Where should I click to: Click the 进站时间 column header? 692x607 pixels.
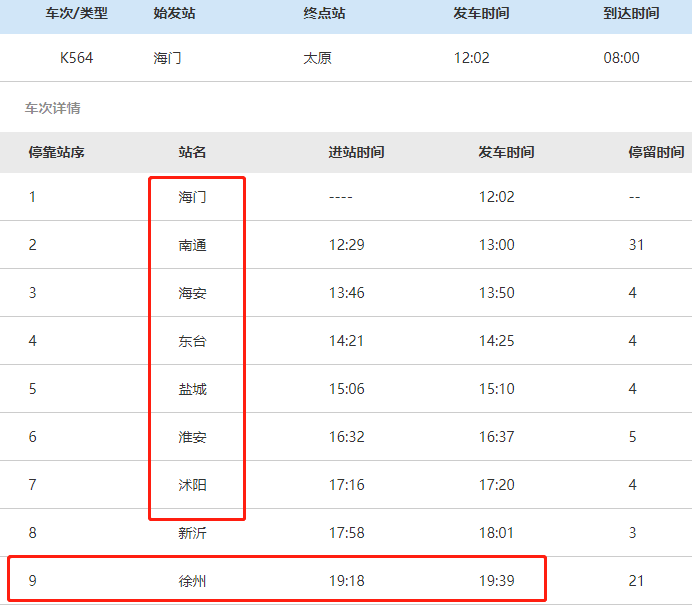pyautogui.click(x=356, y=153)
